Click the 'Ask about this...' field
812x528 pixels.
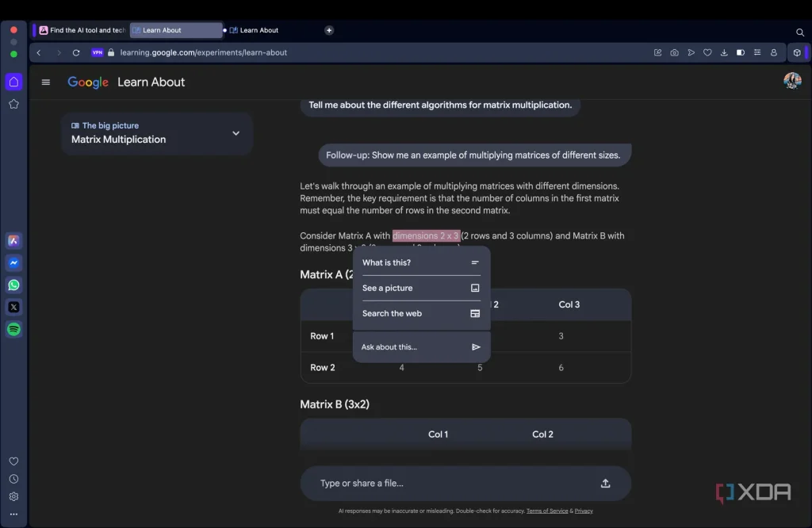[x=422, y=346]
